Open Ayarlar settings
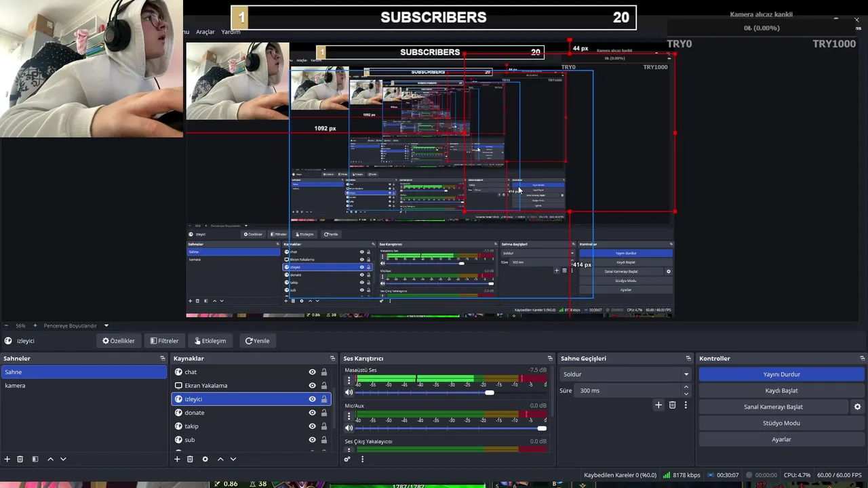The height and width of the screenshot is (488, 868). [781, 439]
